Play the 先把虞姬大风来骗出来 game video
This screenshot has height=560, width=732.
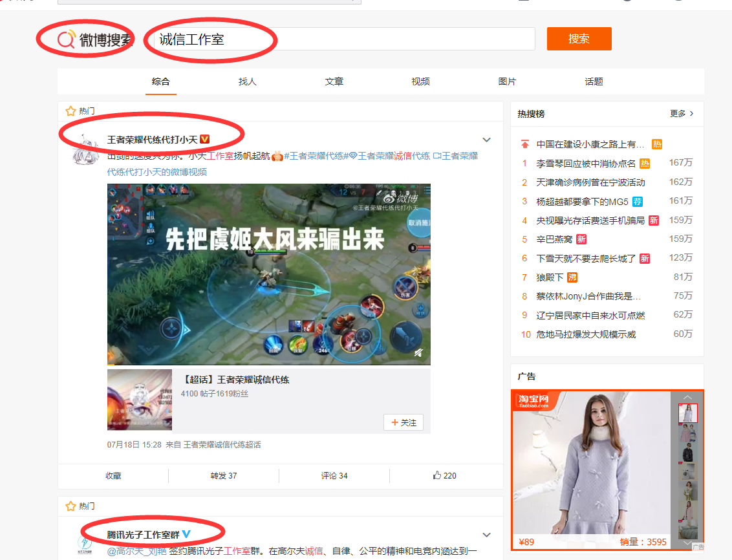(x=269, y=274)
